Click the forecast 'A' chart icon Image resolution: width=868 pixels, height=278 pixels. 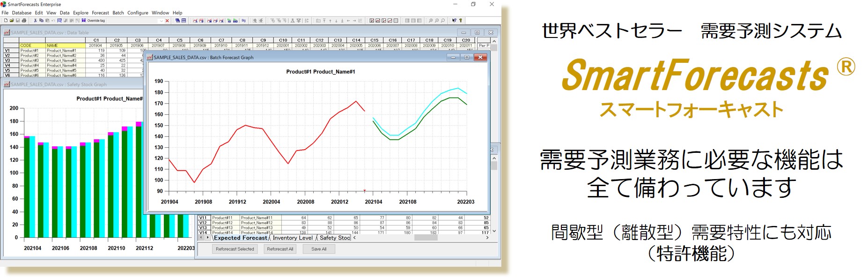pos(195,21)
